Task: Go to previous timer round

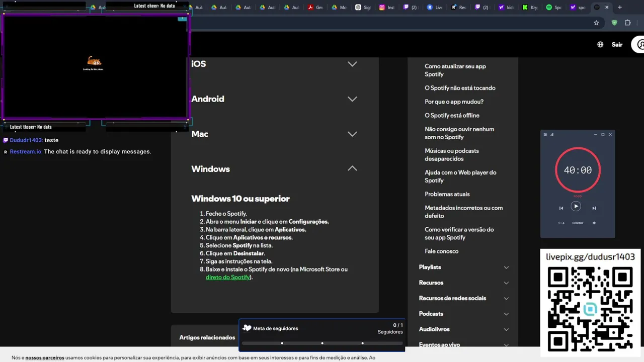Action: coord(561,208)
